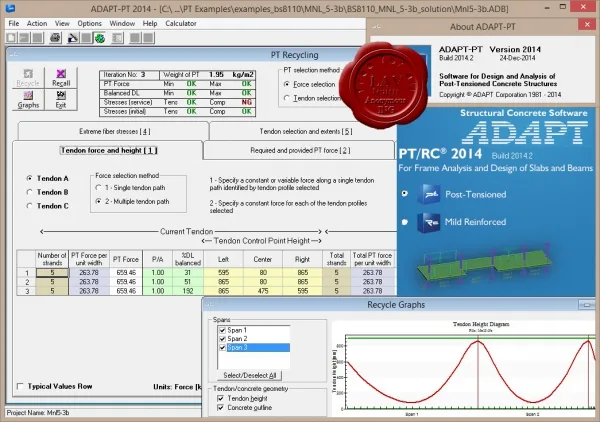Click Project Name: Mnl5-3b in status bar

click(x=38, y=412)
